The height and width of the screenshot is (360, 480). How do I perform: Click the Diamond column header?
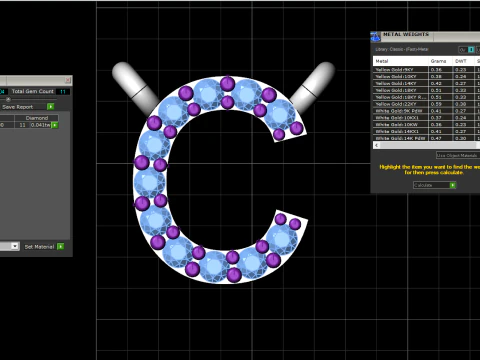click(x=37, y=118)
